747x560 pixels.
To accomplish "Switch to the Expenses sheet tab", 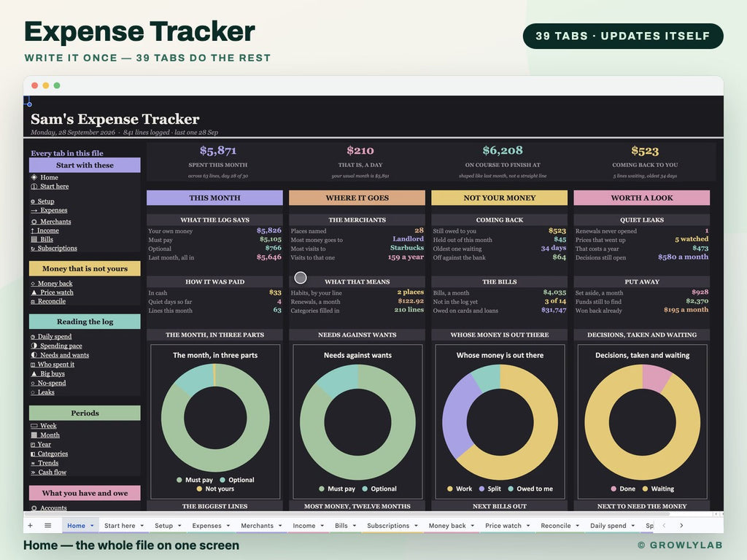I will (x=206, y=526).
